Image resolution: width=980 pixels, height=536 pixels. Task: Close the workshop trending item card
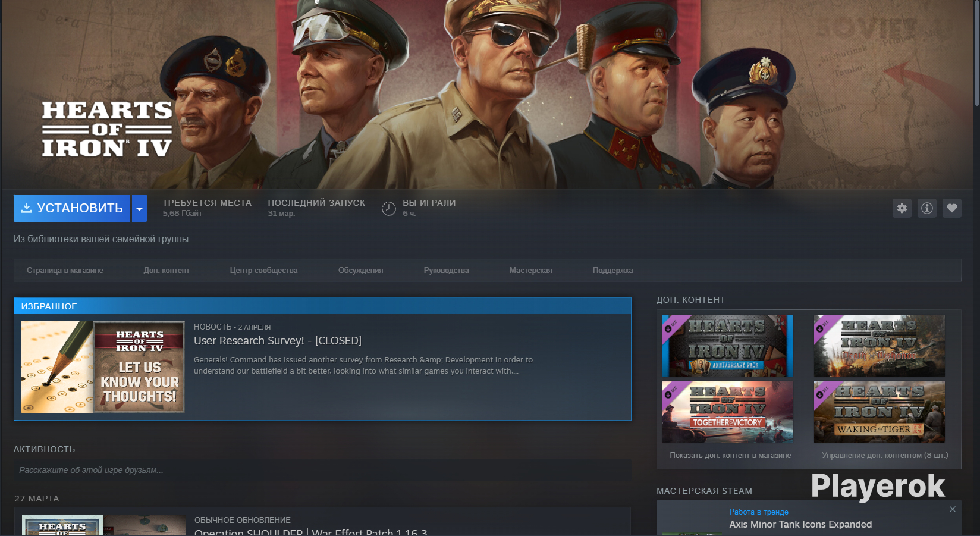pos(953,509)
